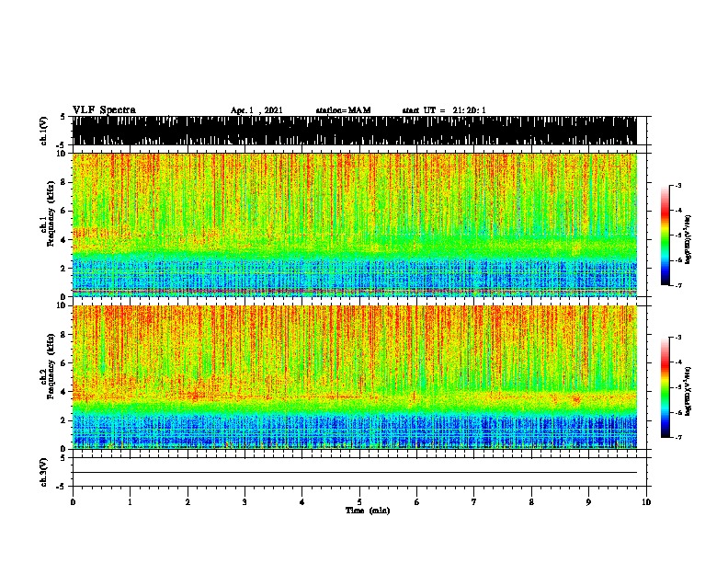Click the "station=MAM" header text
This screenshot has width=728, height=563.
[x=343, y=110]
